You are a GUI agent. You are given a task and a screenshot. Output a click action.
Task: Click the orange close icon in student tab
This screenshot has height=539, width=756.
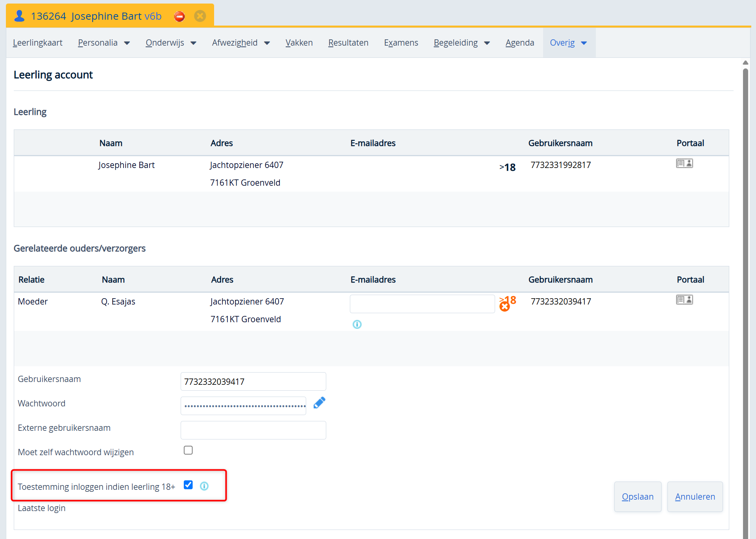[200, 16]
